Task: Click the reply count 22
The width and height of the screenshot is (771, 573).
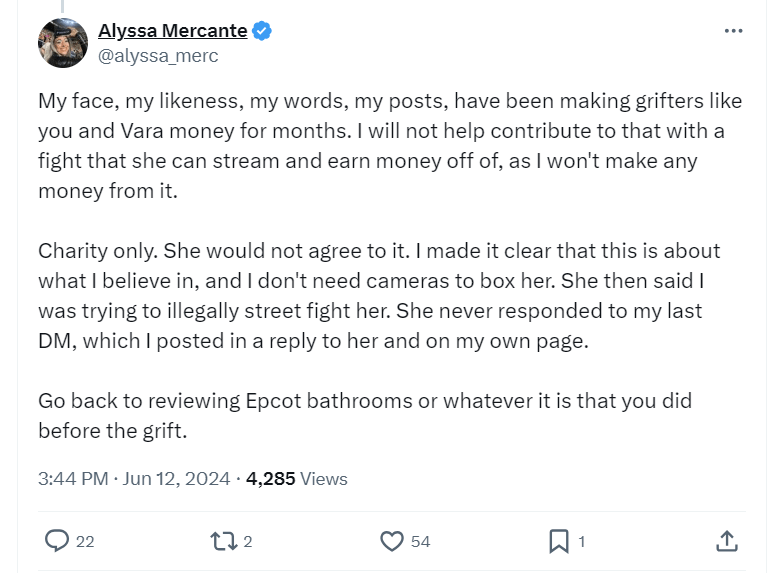Action: (85, 541)
